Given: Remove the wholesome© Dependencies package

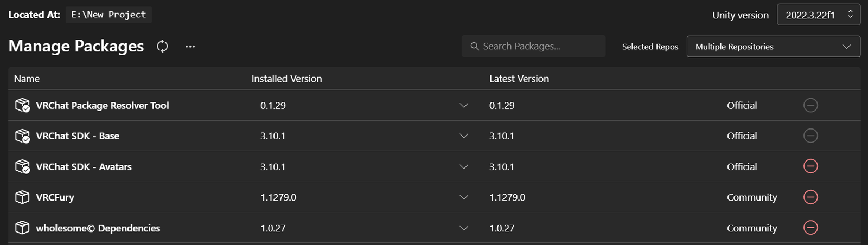Looking at the screenshot, I should click(810, 228).
